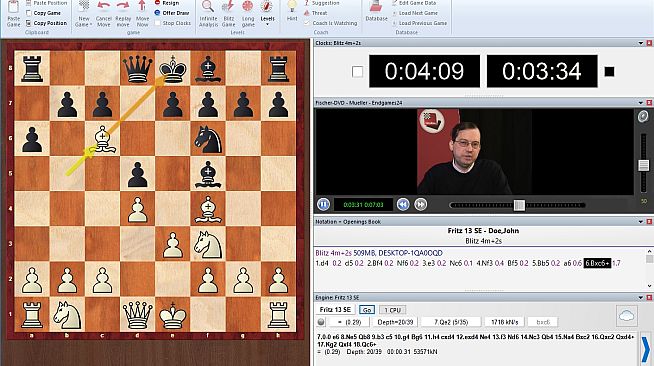
Task: Open the New Game dropdown arrow
Action: click(91, 25)
